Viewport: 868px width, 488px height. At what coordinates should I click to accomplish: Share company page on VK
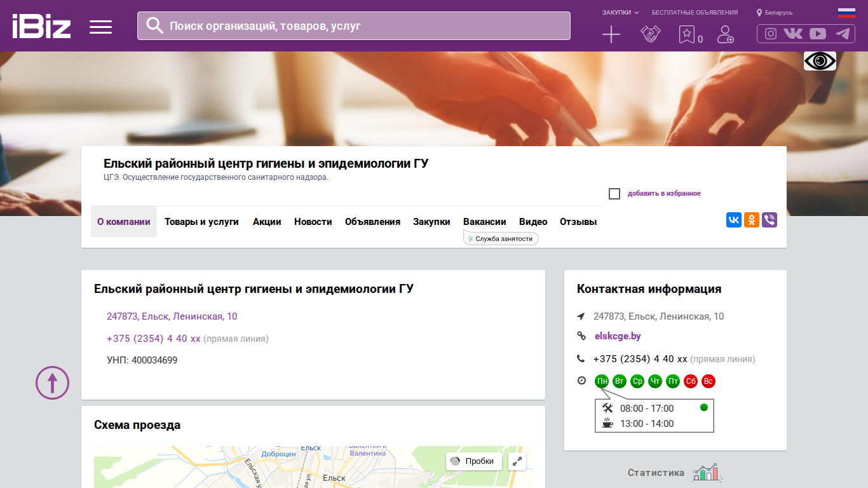pyautogui.click(x=734, y=220)
